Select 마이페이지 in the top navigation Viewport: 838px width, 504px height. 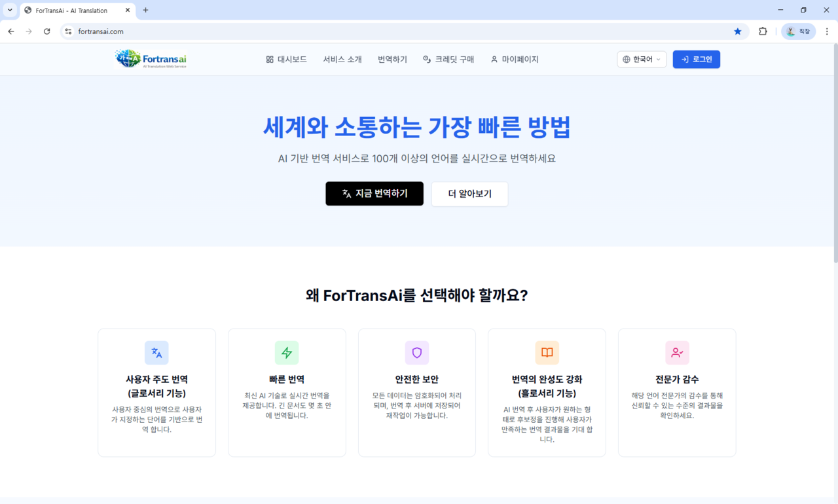(x=515, y=60)
